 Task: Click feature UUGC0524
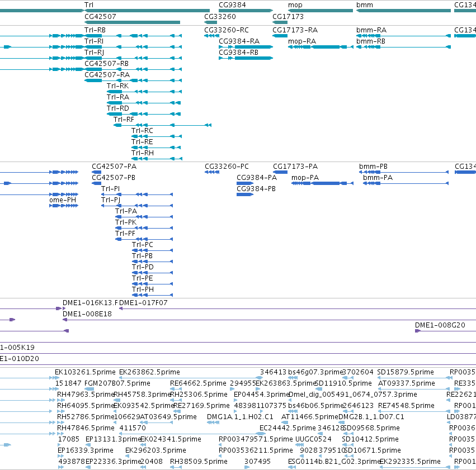coord(313,439)
